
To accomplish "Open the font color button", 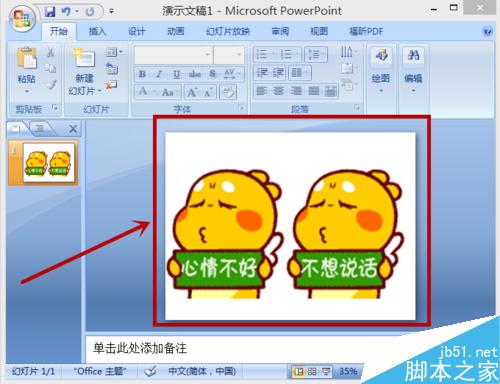I will tap(146, 92).
